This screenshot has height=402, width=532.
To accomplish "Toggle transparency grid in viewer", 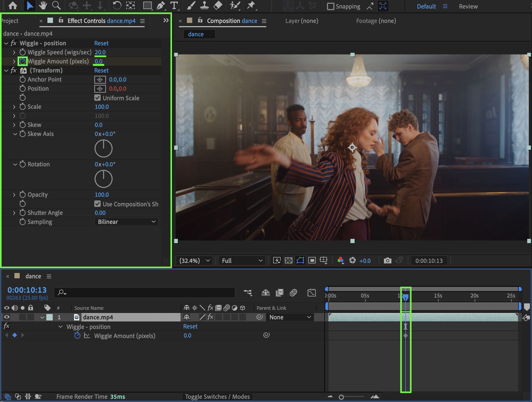I will (x=288, y=260).
